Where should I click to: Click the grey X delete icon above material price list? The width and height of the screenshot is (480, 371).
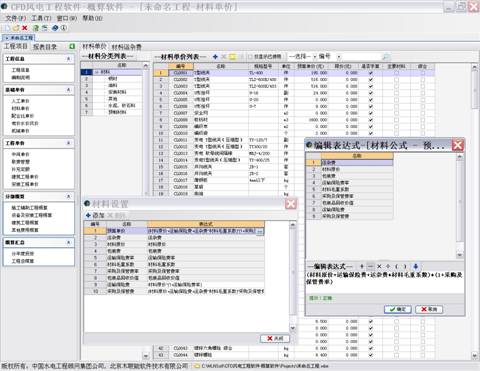click(x=224, y=57)
